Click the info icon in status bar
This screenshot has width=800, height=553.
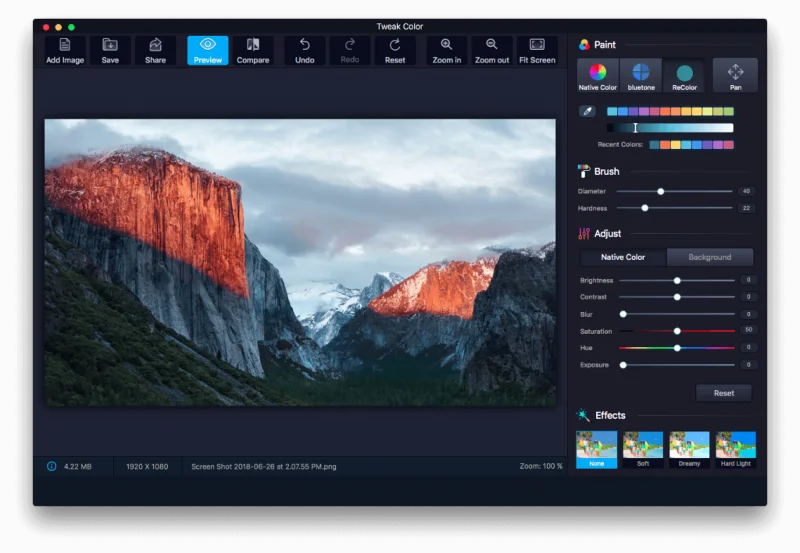point(52,466)
